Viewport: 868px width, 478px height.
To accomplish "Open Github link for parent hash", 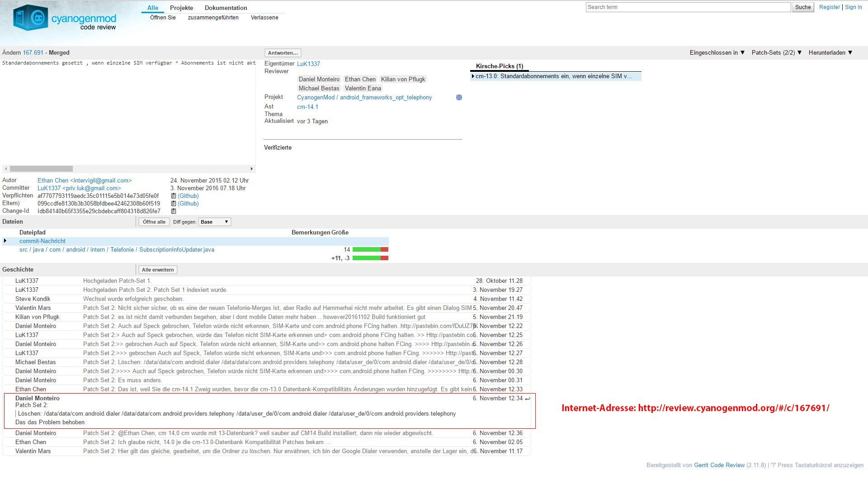I will click(188, 204).
